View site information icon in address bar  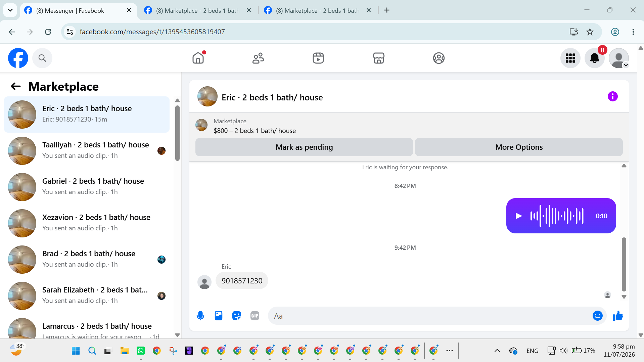(70, 32)
